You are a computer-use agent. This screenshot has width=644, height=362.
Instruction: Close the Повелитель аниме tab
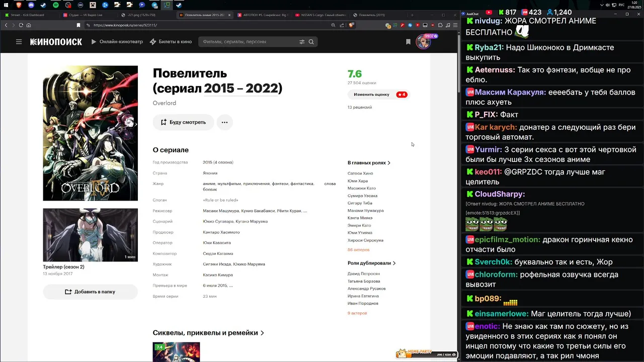[x=230, y=15]
